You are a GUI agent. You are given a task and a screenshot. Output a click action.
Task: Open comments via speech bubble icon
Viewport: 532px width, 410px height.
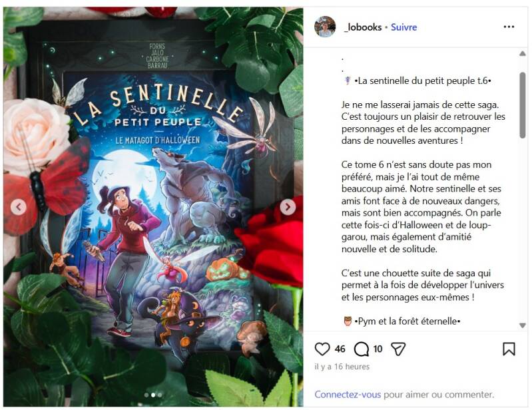click(x=362, y=349)
